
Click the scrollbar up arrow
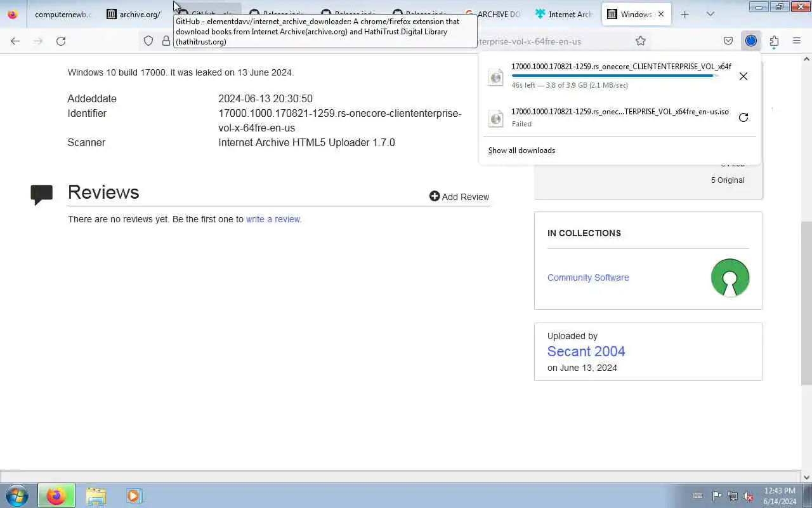pyautogui.click(x=806, y=59)
